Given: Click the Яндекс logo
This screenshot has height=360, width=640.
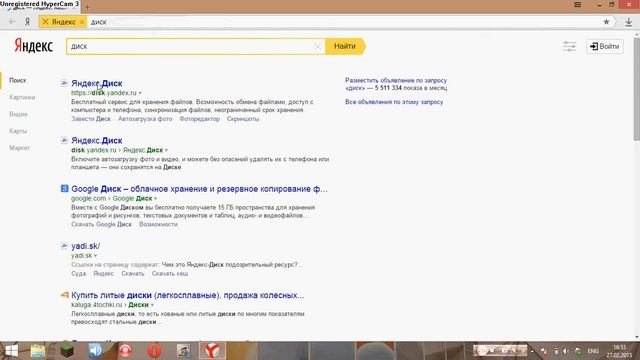Looking at the screenshot, I should coord(33,46).
